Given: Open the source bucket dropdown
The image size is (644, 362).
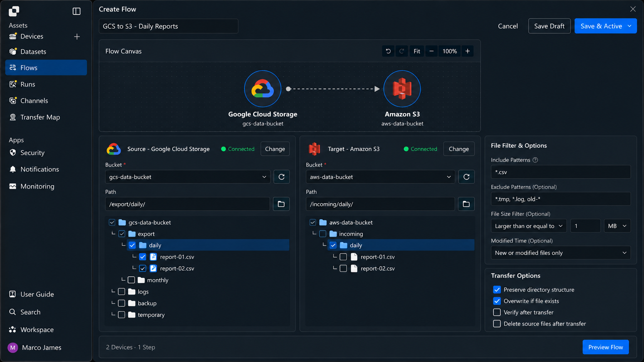Looking at the screenshot, I should (188, 177).
